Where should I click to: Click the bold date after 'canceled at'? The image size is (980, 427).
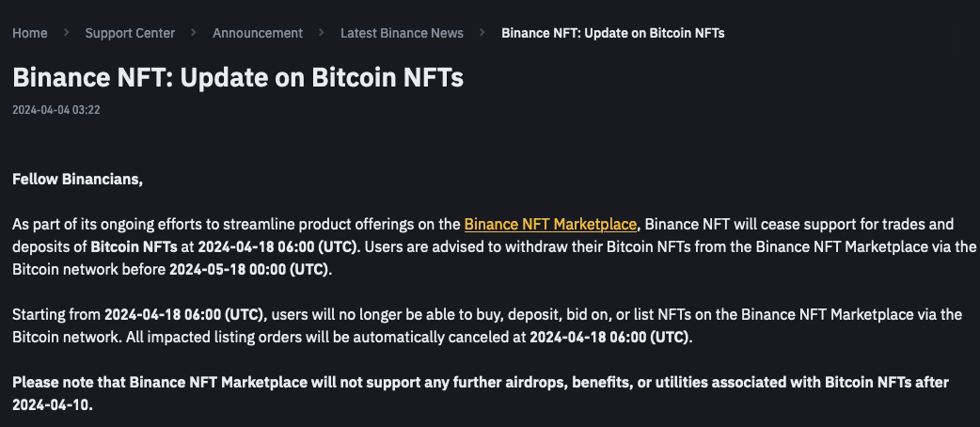[x=609, y=338]
